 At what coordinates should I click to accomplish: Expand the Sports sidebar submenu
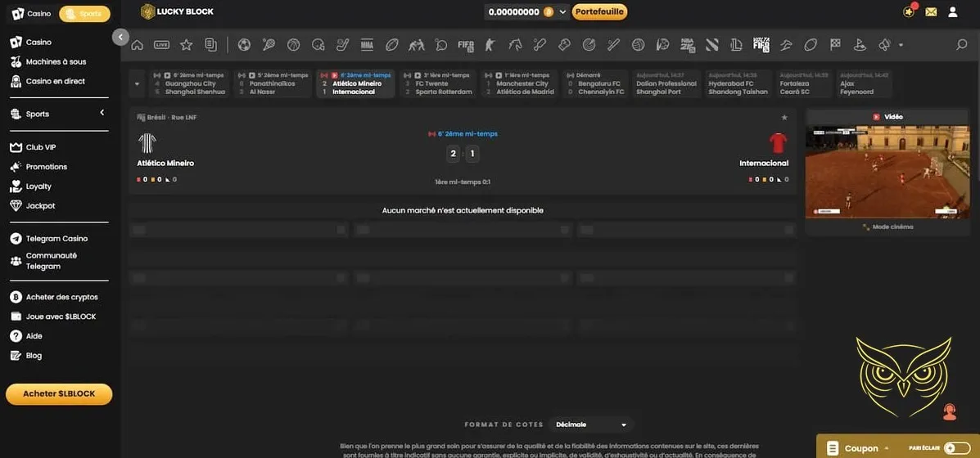coord(102,113)
